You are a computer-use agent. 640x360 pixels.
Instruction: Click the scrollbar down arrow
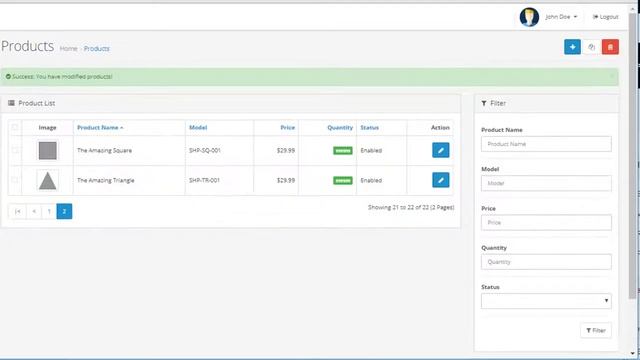click(x=633, y=353)
